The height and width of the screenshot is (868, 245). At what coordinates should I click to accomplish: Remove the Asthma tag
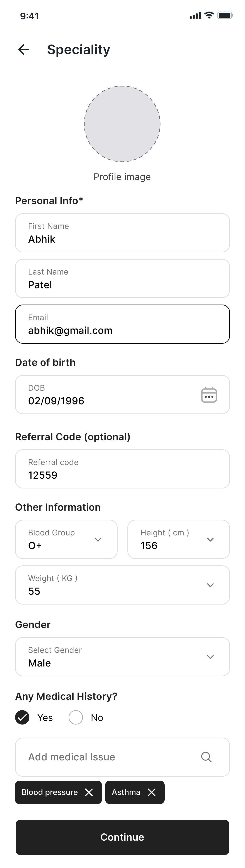click(152, 792)
